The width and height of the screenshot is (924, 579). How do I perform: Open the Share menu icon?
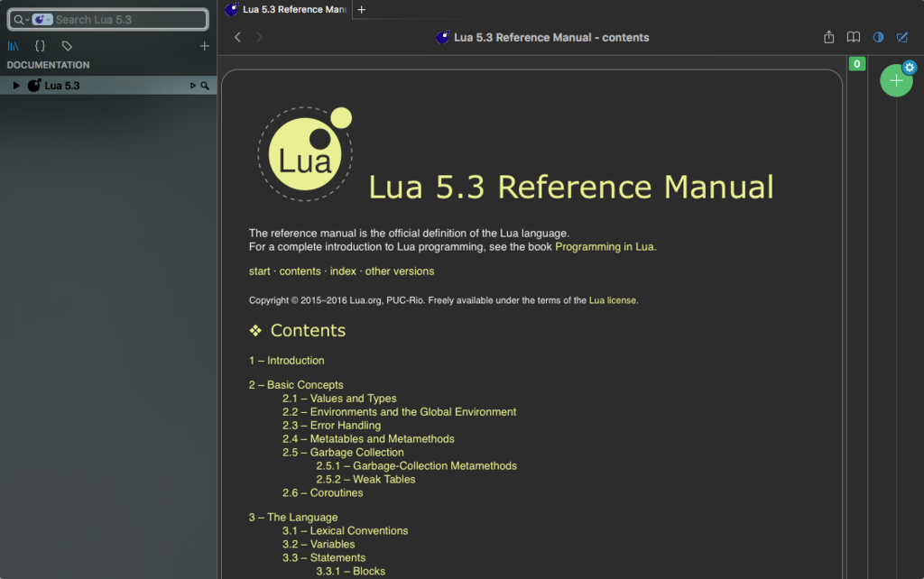click(828, 37)
